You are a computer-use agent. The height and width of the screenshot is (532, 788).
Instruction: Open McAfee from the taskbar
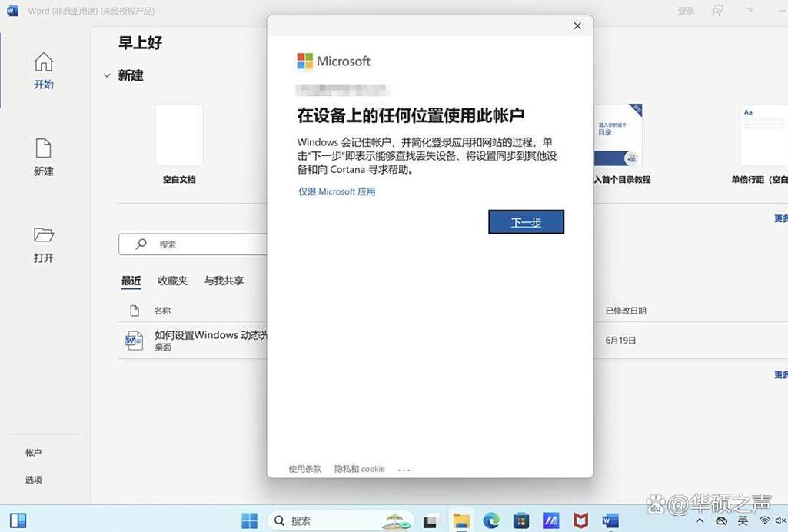click(580, 520)
